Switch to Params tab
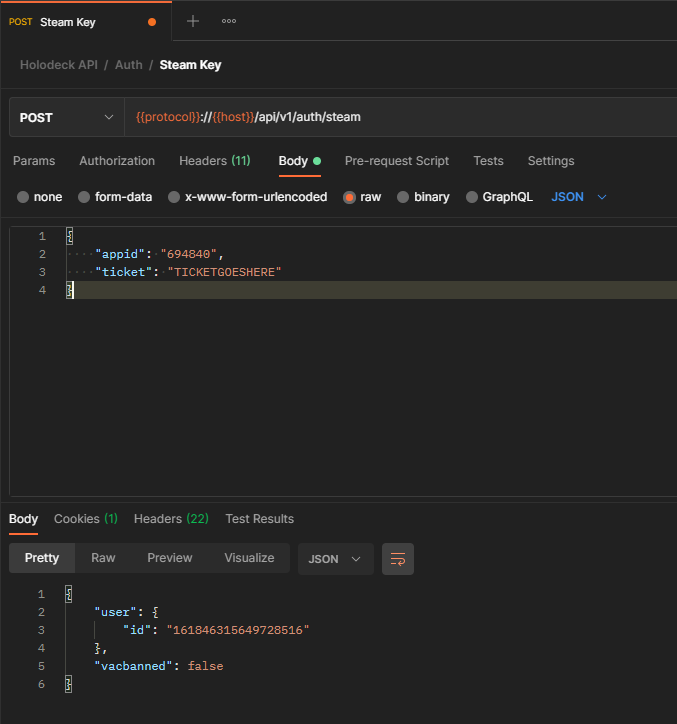 click(34, 161)
